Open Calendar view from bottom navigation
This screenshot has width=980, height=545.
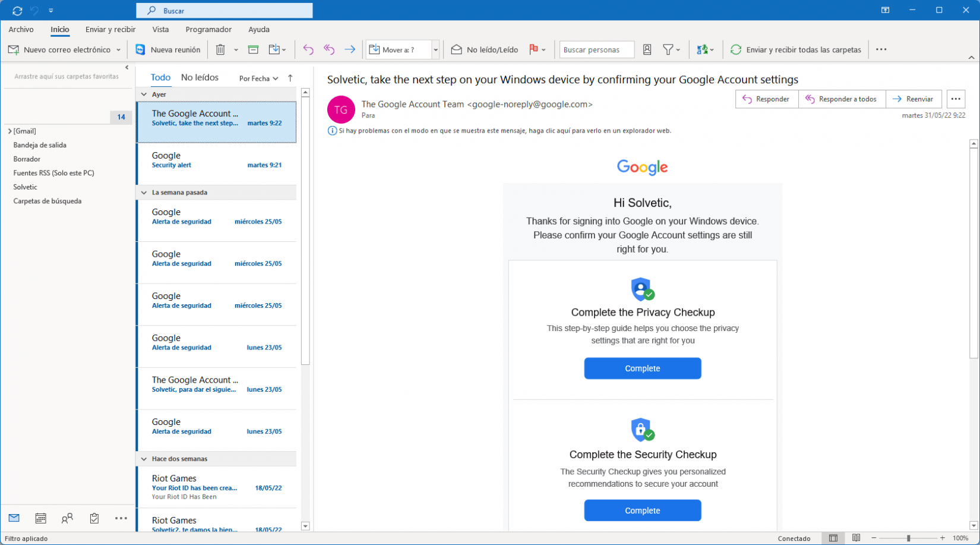[40, 518]
